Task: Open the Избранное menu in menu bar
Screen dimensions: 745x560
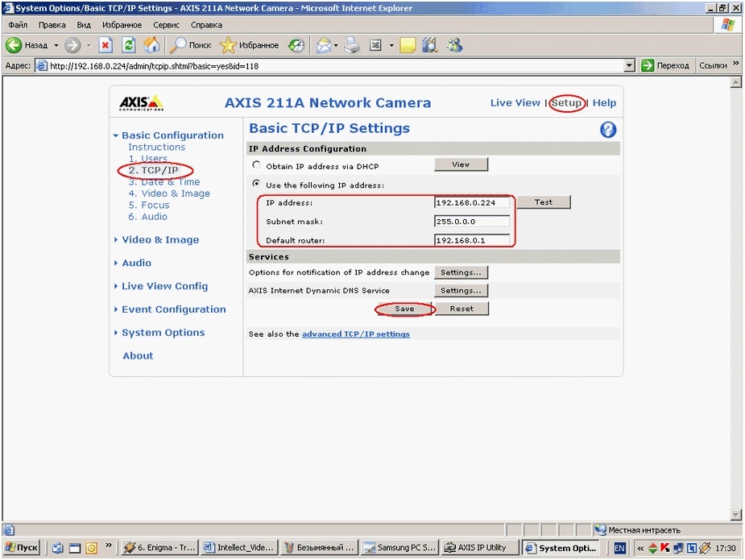Action: 121,25
